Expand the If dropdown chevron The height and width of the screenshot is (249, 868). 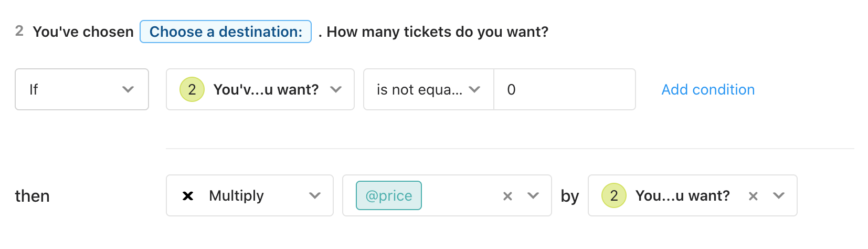coord(128,89)
